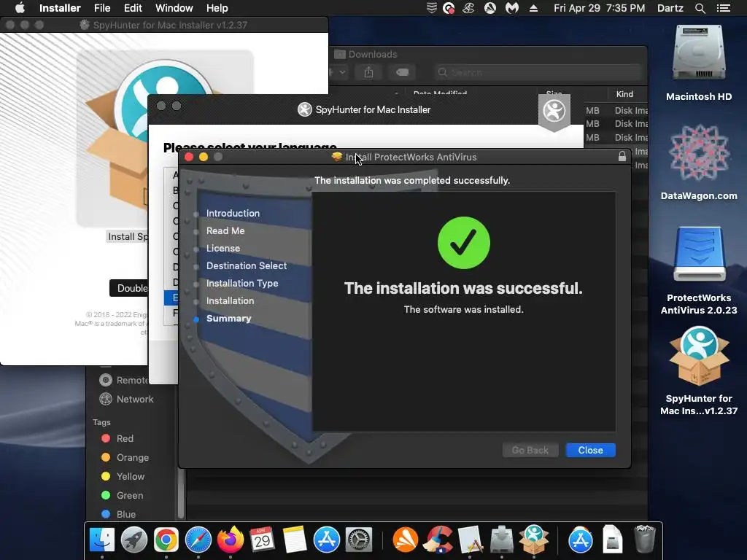
Task: Launch Safari from the Dock
Action: 198,540
